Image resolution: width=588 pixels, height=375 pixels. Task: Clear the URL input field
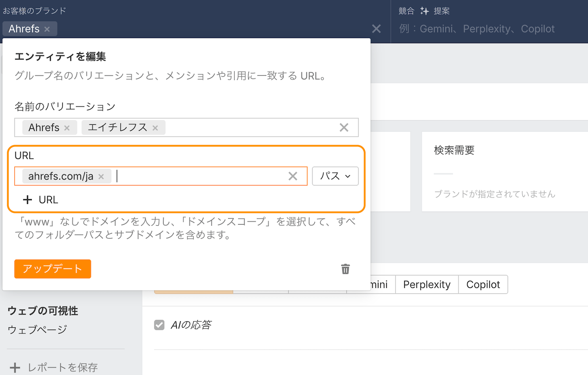(x=293, y=176)
